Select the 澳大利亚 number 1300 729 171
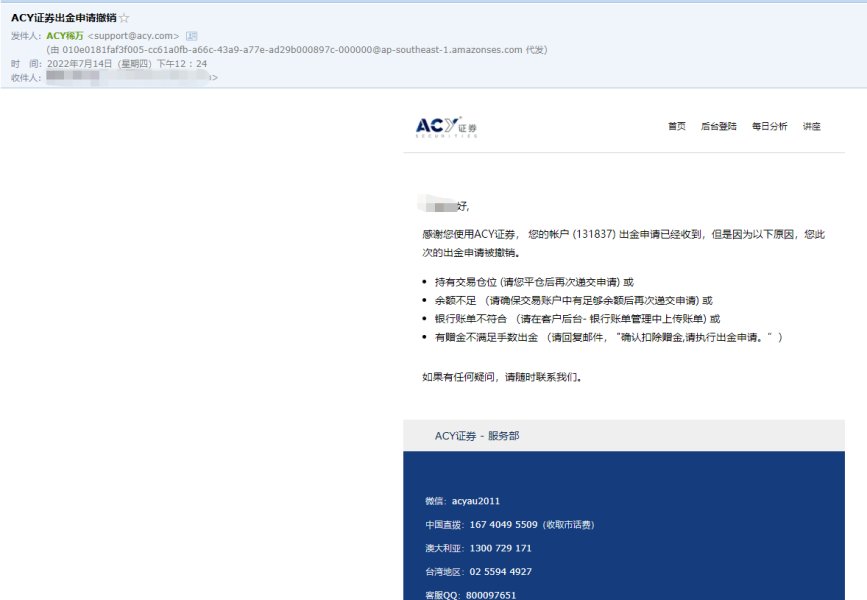Image resolution: width=867 pixels, height=600 pixels. click(500, 548)
